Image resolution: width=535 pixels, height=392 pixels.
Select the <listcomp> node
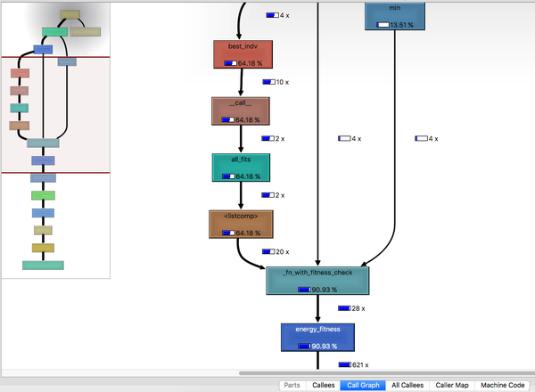241,225
